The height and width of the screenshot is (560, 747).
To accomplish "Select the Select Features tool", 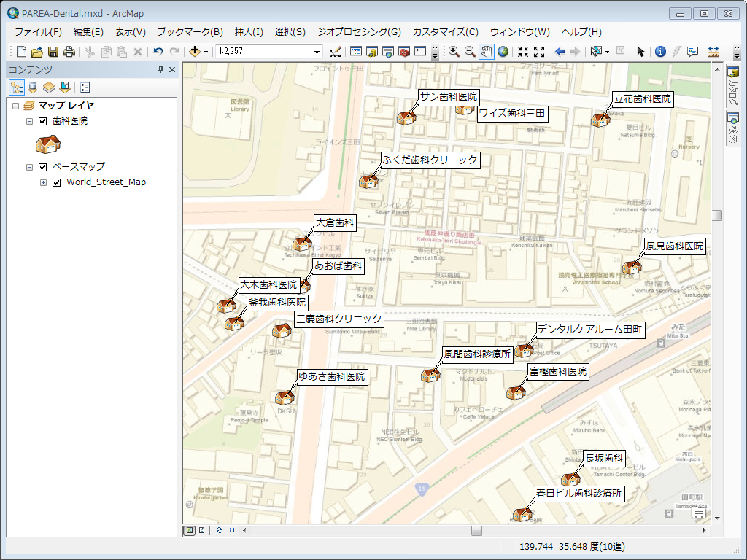I will (596, 52).
